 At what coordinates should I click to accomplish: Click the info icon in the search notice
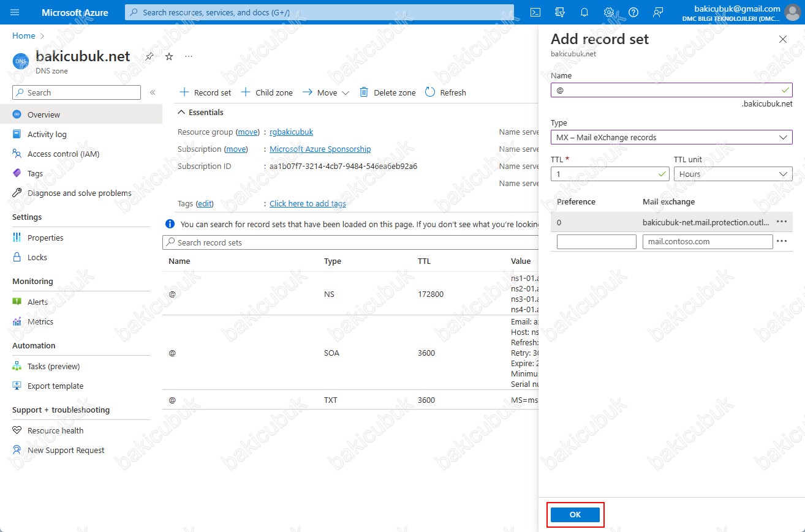pos(170,224)
